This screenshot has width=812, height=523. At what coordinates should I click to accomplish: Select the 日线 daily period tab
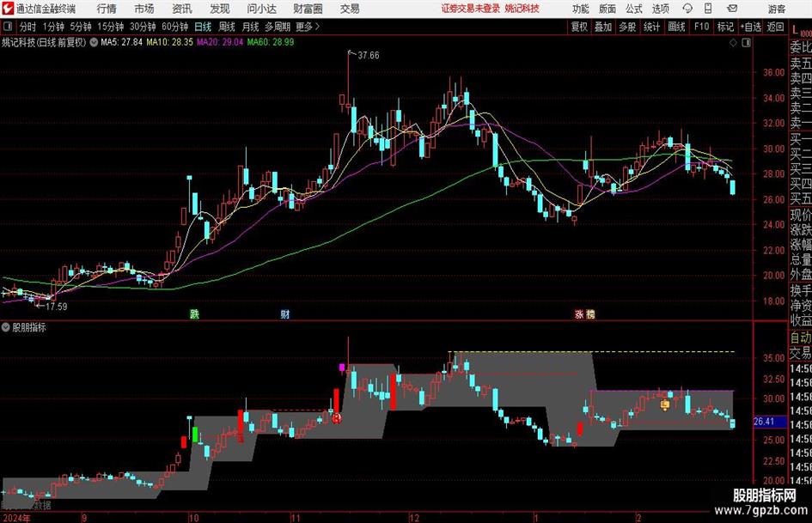[x=203, y=27]
